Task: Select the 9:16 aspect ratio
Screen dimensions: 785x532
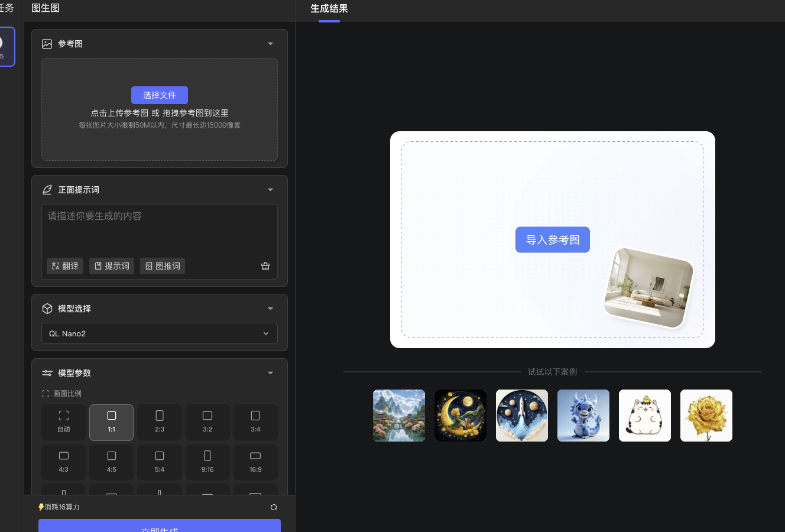Action: (207, 462)
